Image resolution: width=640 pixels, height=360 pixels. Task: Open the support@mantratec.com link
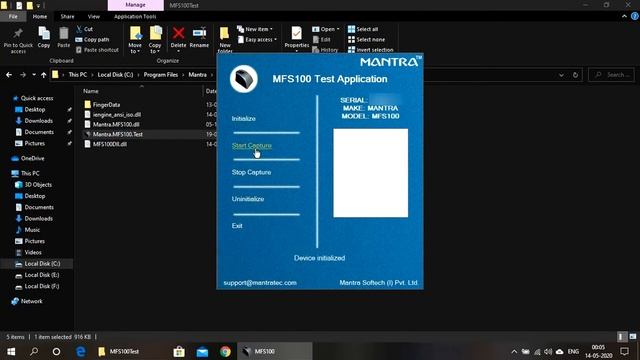tap(260, 283)
